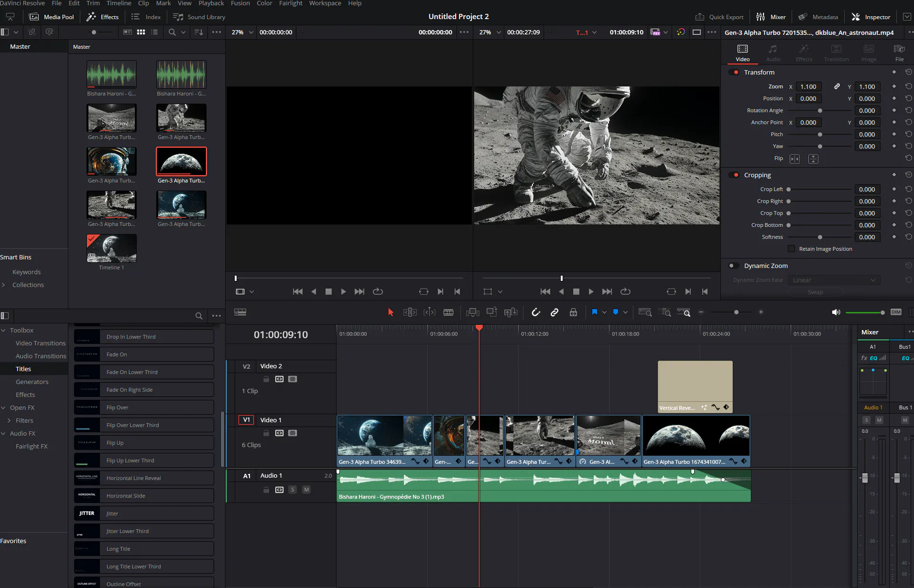
Task: Collapse the Toolbox tree section
Action: click(4, 331)
